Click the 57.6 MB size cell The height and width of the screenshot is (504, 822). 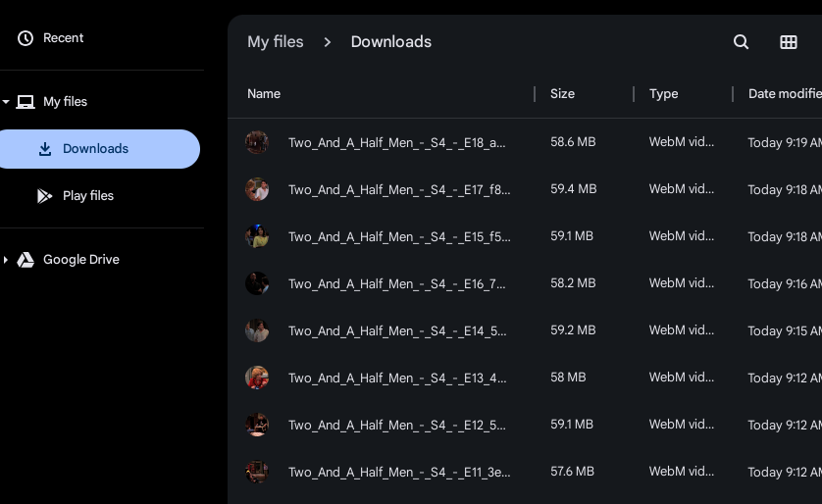[572, 472]
